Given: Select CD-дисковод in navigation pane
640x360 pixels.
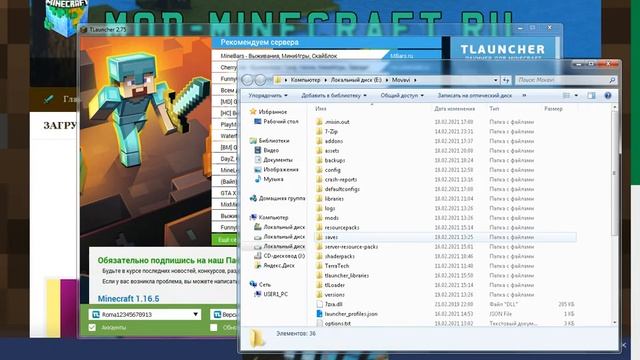Looking at the screenshot, I should [280, 256].
